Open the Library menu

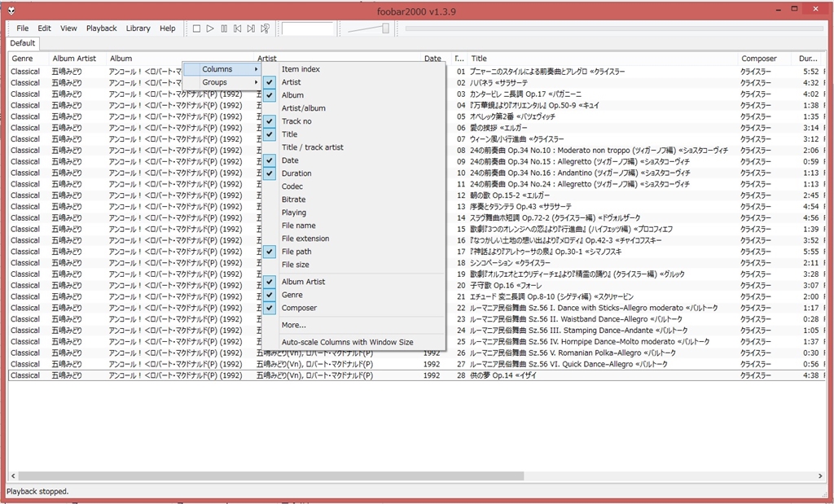point(138,28)
